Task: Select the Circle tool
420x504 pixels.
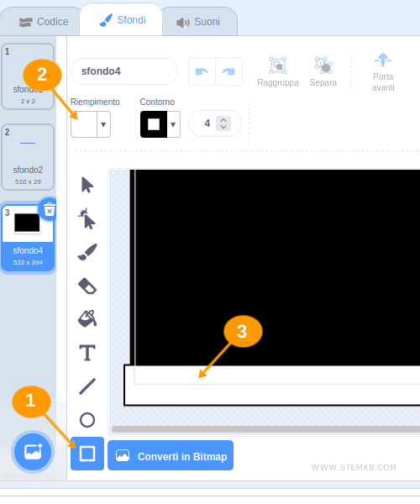Action: tap(87, 420)
